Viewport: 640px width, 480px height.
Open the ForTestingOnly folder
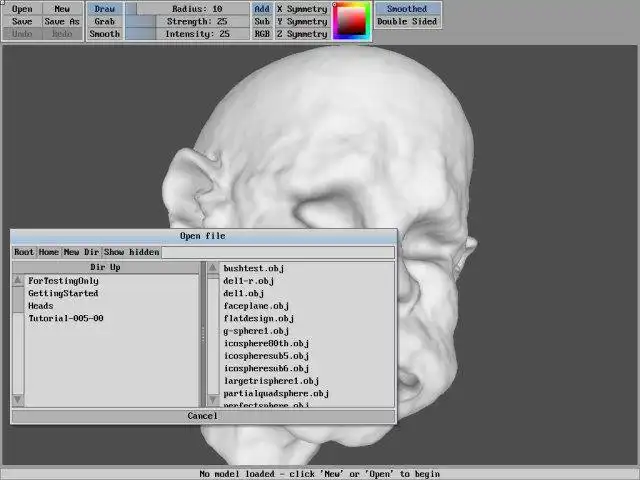click(63, 281)
